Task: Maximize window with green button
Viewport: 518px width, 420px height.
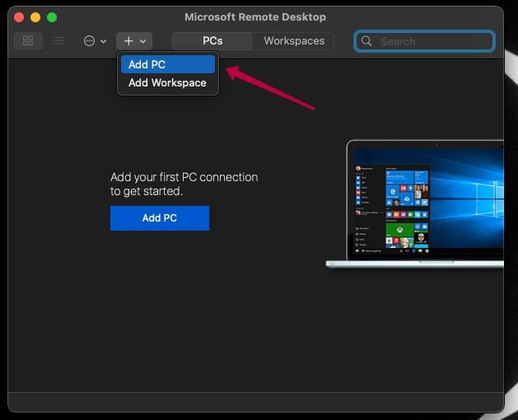Action: pyautogui.click(x=52, y=17)
